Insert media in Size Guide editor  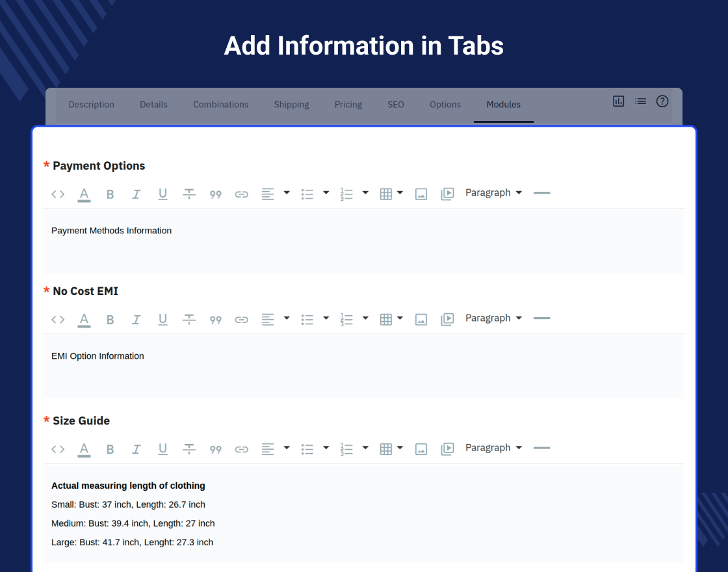[x=447, y=449]
